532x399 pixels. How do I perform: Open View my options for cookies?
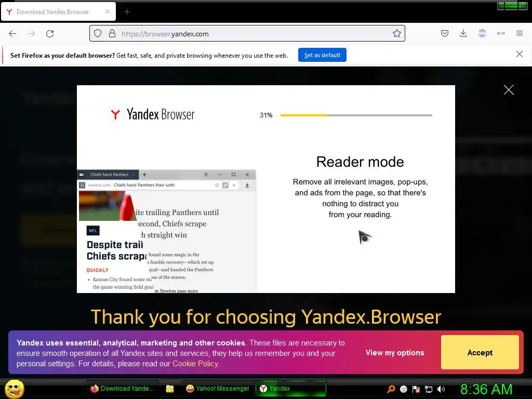point(395,353)
